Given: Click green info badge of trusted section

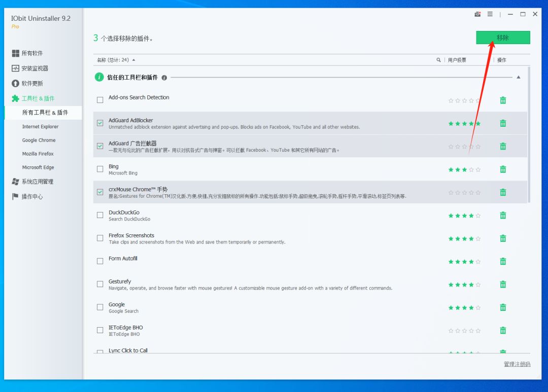Looking at the screenshot, I should pos(99,77).
